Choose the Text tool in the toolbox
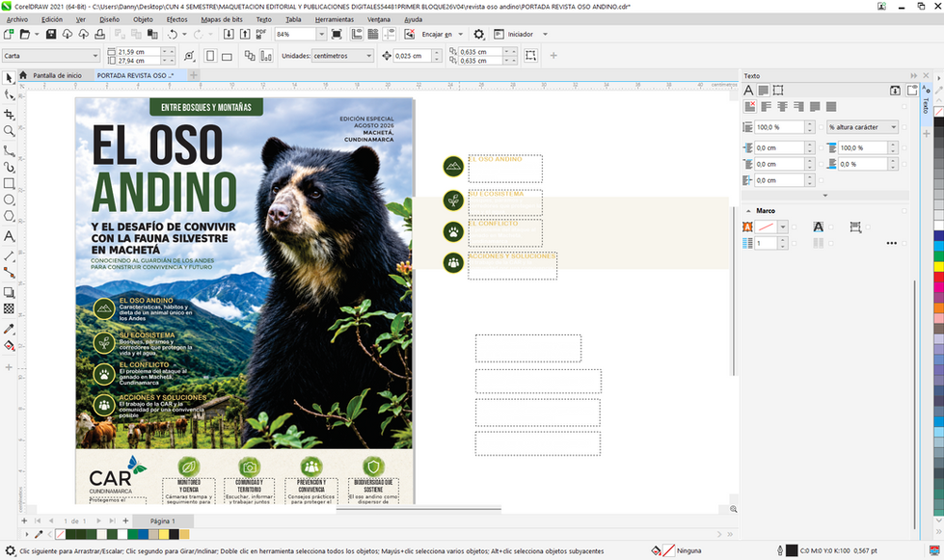The height and width of the screenshot is (560, 944). click(9, 236)
